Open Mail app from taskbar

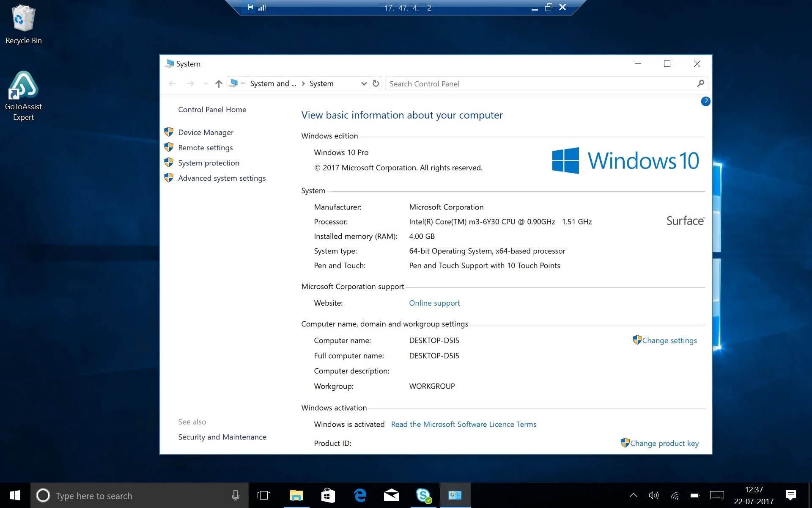pyautogui.click(x=392, y=495)
